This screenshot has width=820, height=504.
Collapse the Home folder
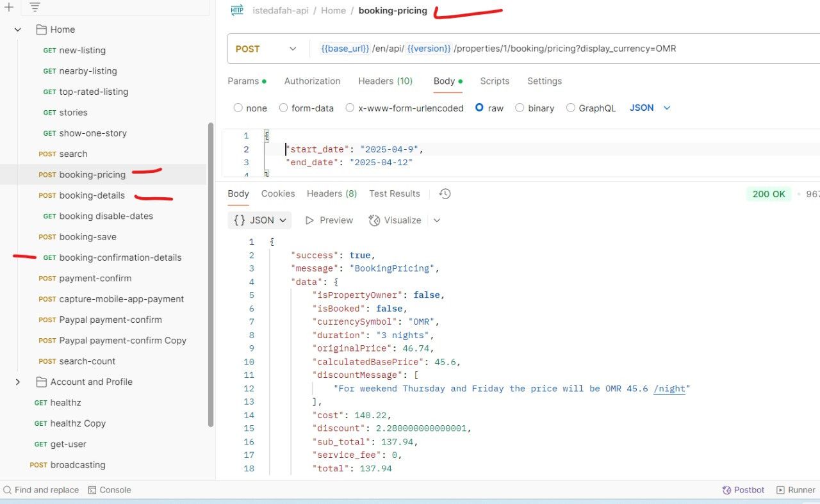pyautogui.click(x=18, y=29)
